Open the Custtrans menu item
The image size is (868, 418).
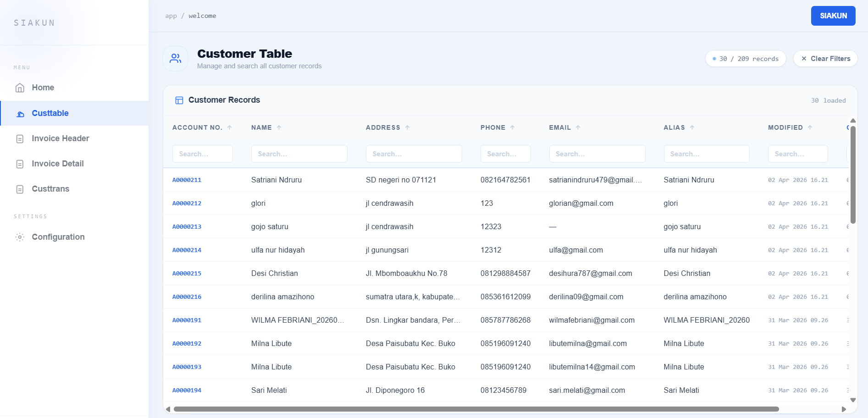50,189
